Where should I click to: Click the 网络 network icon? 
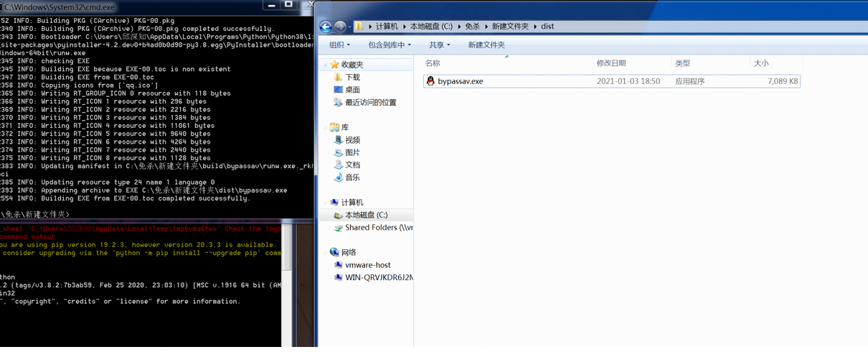pos(334,252)
